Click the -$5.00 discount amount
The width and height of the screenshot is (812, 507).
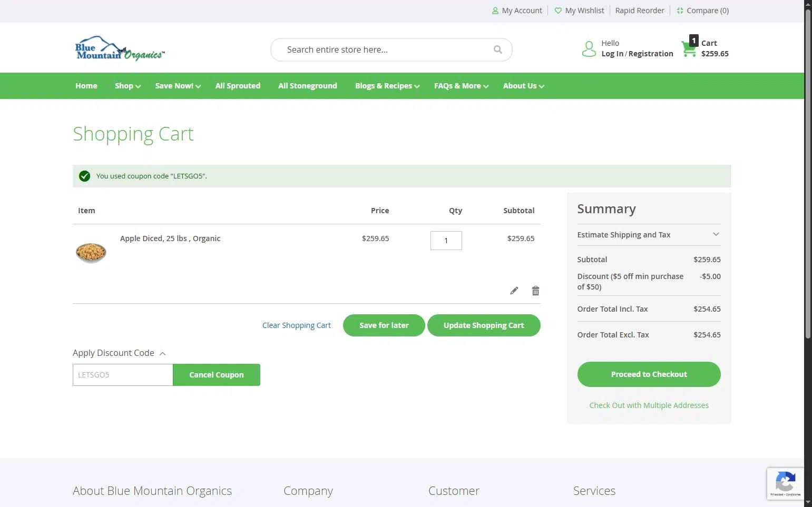click(x=710, y=276)
